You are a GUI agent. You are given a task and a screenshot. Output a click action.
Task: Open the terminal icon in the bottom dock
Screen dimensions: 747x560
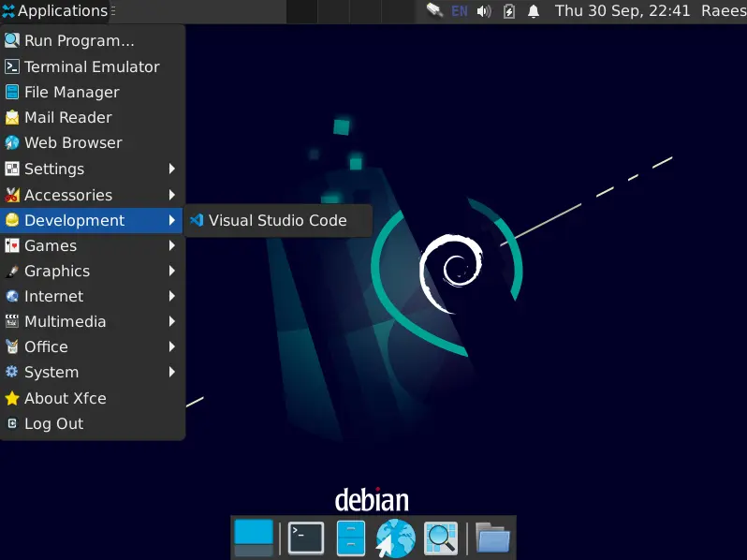[305, 538]
